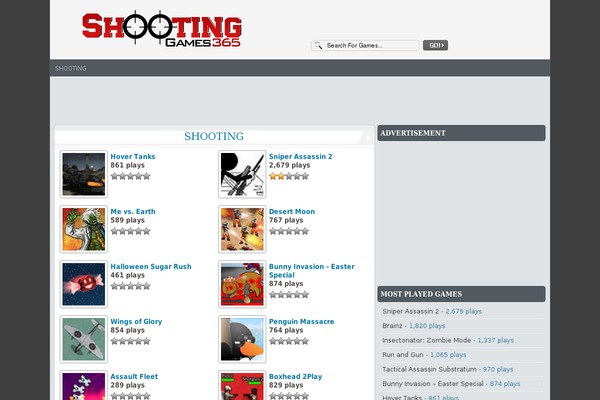Click the Desert Moon title link
Image resolution: width=600 pixels, height=400 pixels.
(292, 212)
